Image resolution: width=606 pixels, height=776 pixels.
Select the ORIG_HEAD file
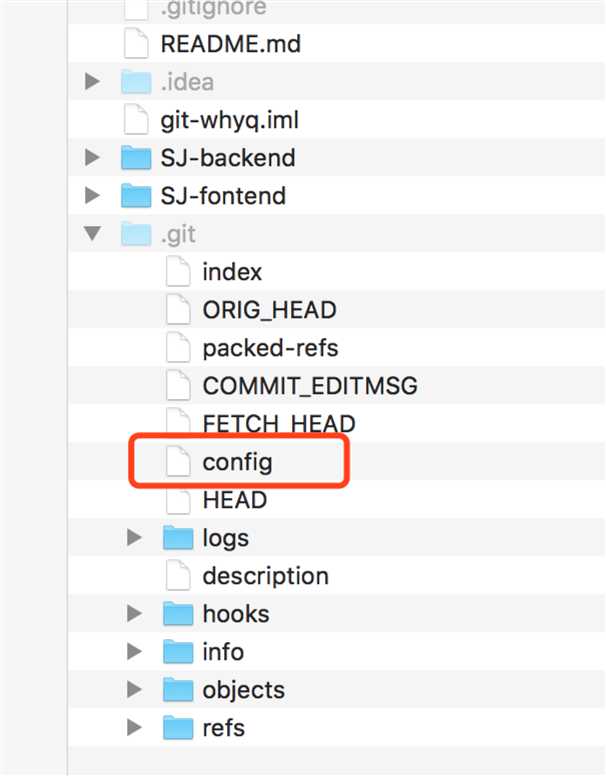pos(268,310)
